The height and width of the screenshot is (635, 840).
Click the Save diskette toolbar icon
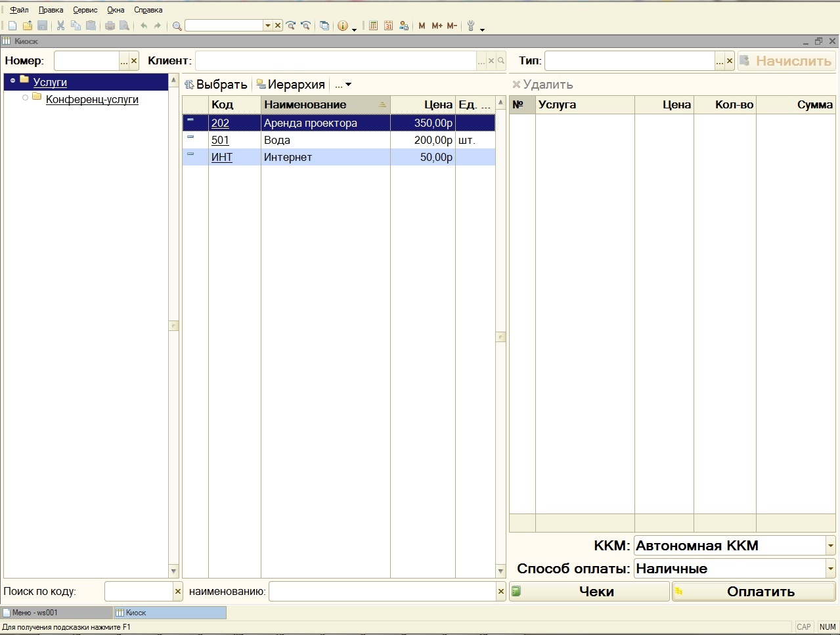(x=42, y=26)
